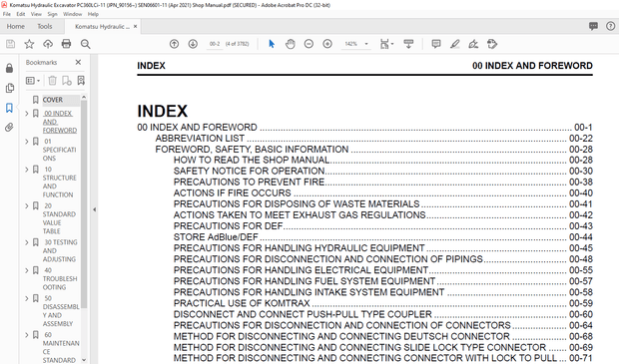The image size is (619, 364).
Task: Open the security lock panel icon
Action: 9,68
